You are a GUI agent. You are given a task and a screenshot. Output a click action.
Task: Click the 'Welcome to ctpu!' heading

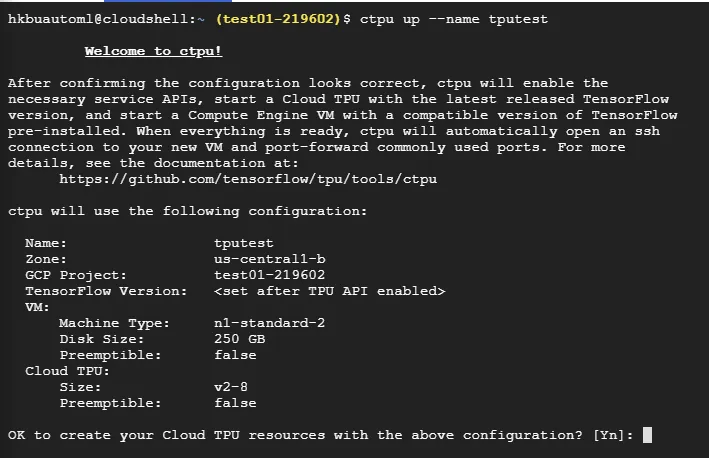tap(153, 51)
